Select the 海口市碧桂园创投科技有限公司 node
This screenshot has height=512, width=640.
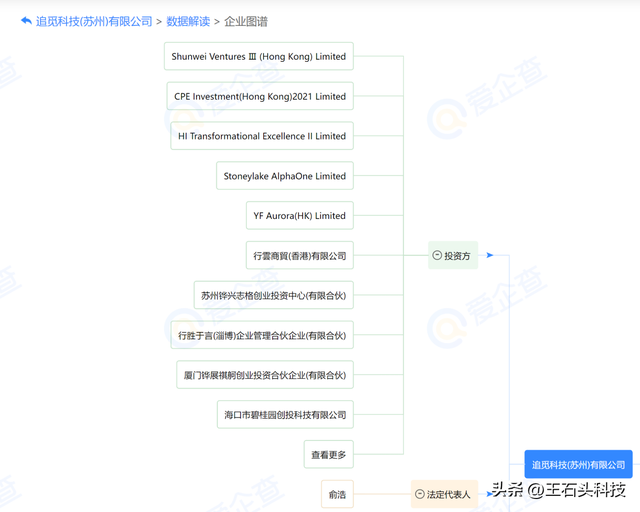pyautogui.click(x=285, y=415)
